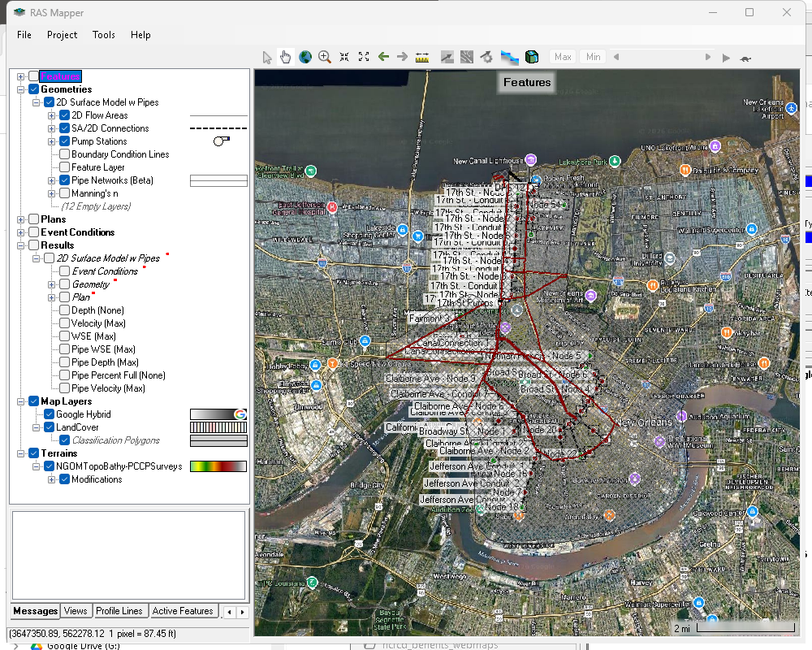Uncheck the 2D Flow Areas checkbox

(65, 115)
